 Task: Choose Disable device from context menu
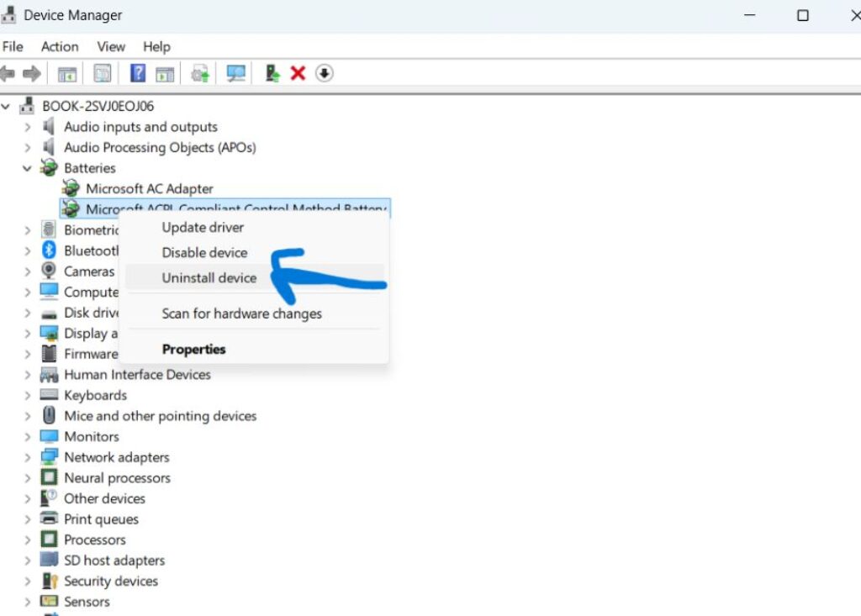point(255,253)
